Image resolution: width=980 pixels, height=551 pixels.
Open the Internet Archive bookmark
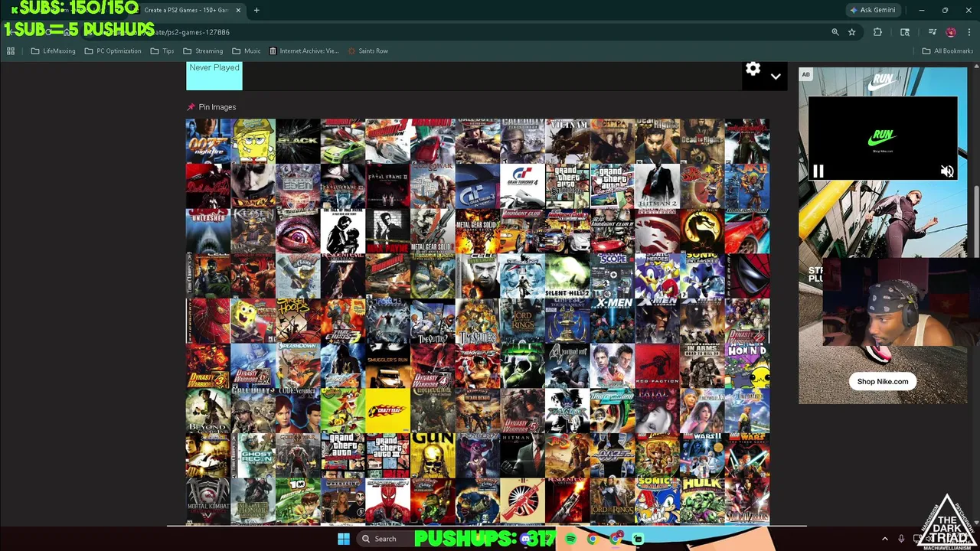303,51
